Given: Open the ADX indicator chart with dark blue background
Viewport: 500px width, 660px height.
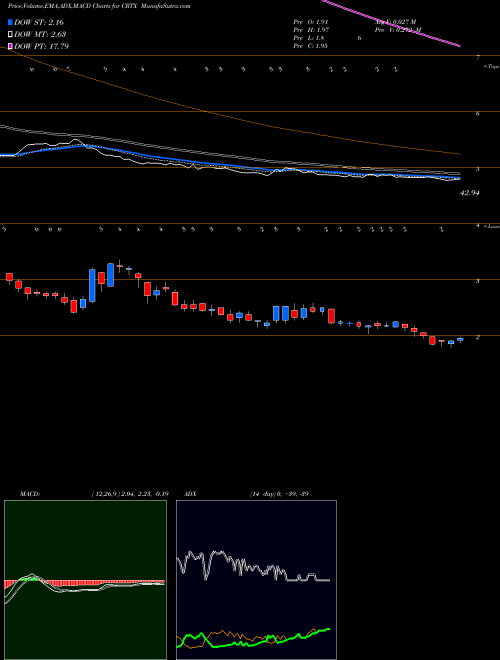Looking at the screenshot, I should pos(256,580).
